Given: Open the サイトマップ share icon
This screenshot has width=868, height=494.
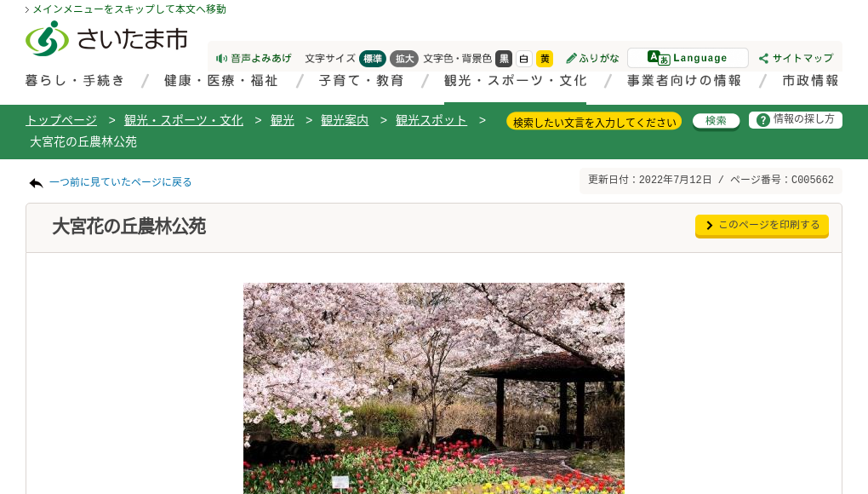Looking at the screenshot, I should [765, 58].
